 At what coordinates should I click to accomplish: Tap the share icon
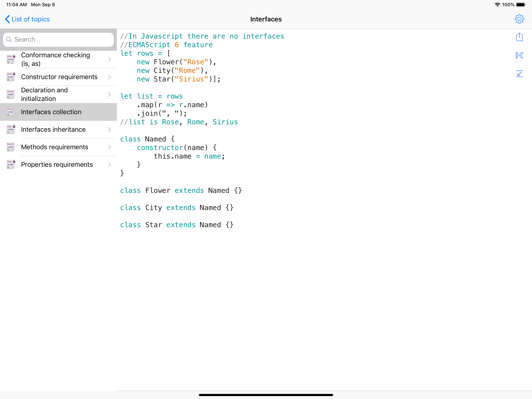pos(519,37)
